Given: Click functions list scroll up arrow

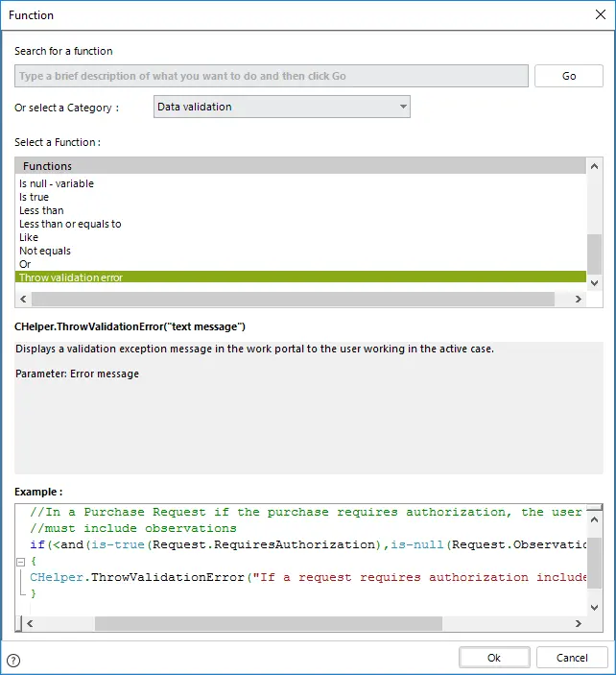Looking at the screenshot, I should click(x=595, y=166).
